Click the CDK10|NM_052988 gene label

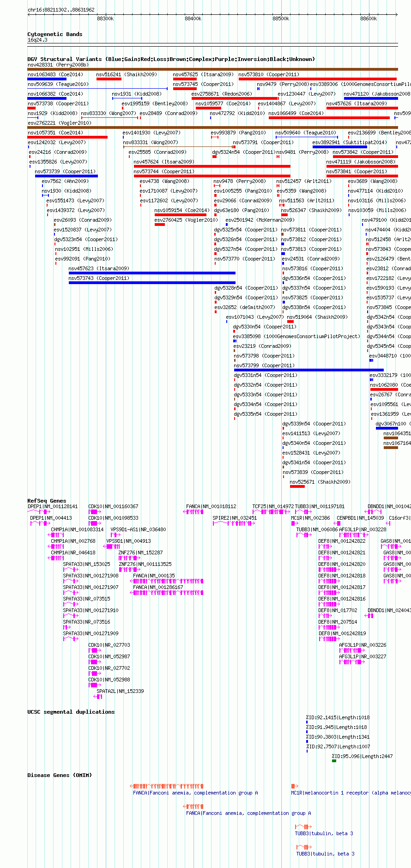pos(109,680)
